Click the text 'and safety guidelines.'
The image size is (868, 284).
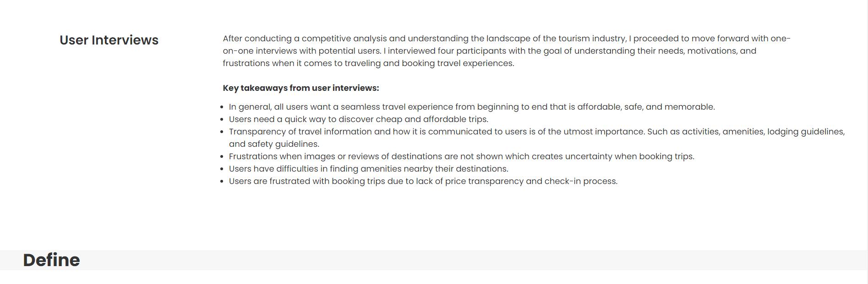point(274,144)
